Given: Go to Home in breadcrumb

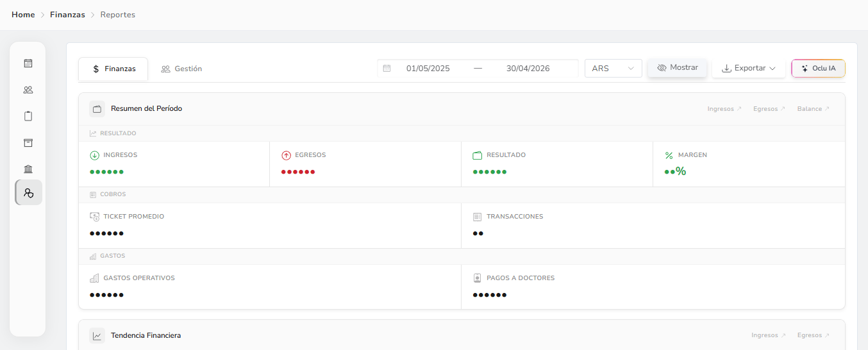Looking at the screenshot, I should pos(23,15).
